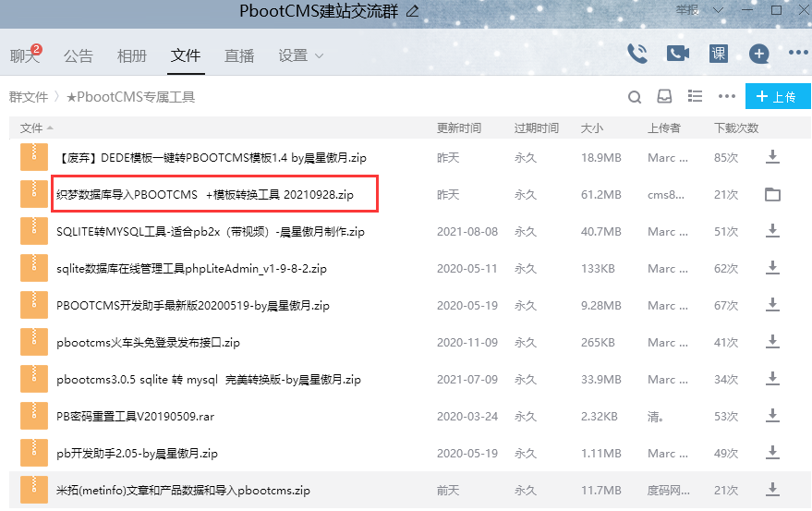Select file 织梦数据库导入PBOOTCMS +模板转换工具 20210928.zip
Image resolution: width=812 pixels, height=511 pixels.
coord(205,194)
